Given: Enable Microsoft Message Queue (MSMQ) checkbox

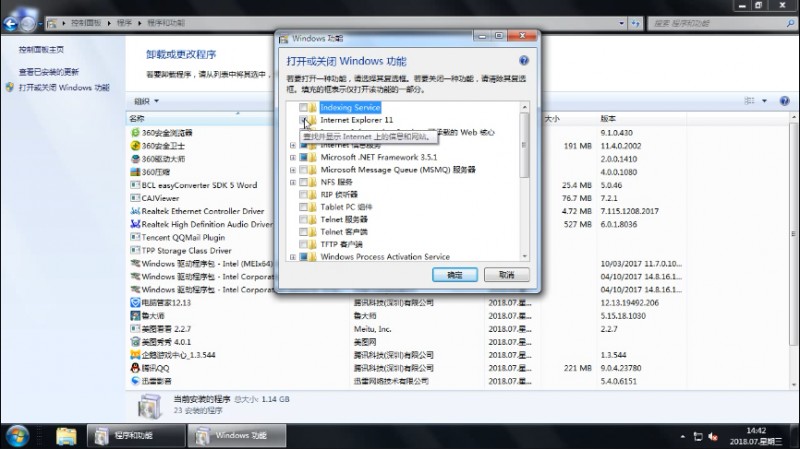Looking at the screenshot, I should tap(303, 170).
